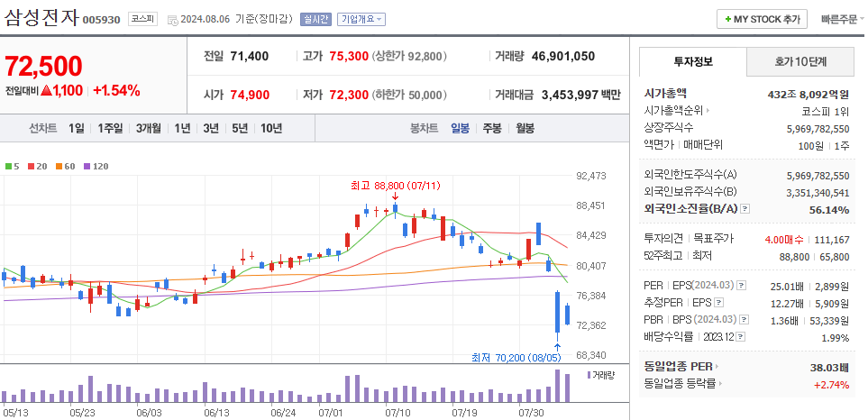Open the help icon beside PER EPS(2024.03)
Screen dimensions: 868x420
[x=742, y=286]
